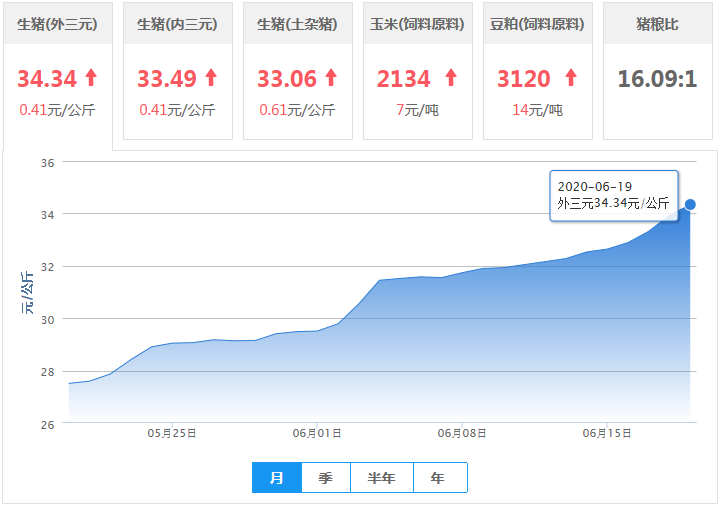This screenshot has height=509, width=721.
Task: Click the red up arrow beside 34.34
Action: [x=91, y=77]
